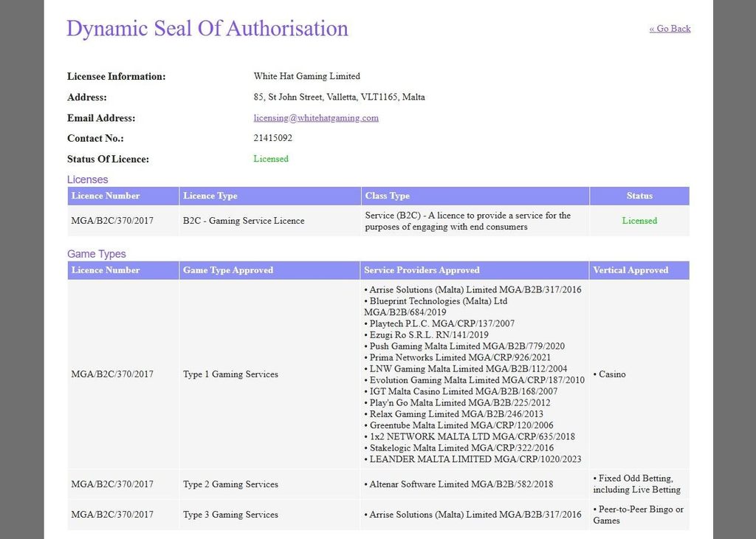Click the Peer-to-Peer Bingo or Games cell
The image size is (756, 539).
click(639, 515)
